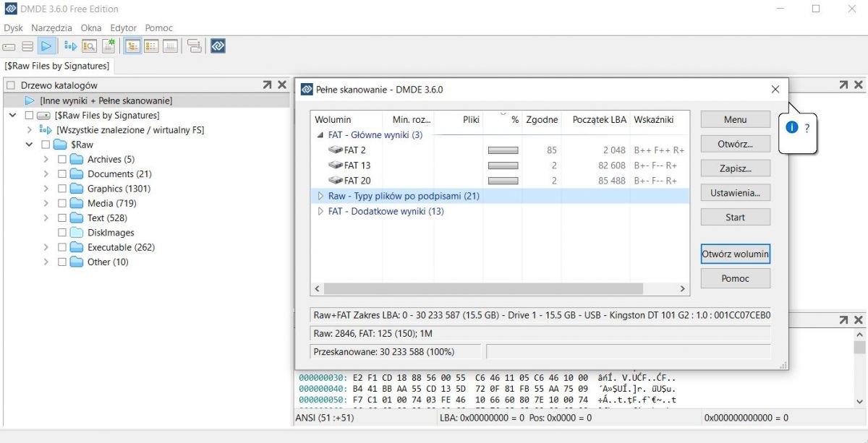Open the Okna menu
The image size is (868, 443).
click(91, 28)
